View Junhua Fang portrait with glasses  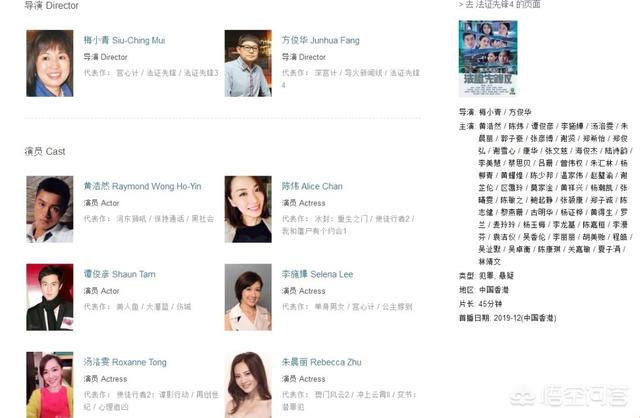click(248, 63)
